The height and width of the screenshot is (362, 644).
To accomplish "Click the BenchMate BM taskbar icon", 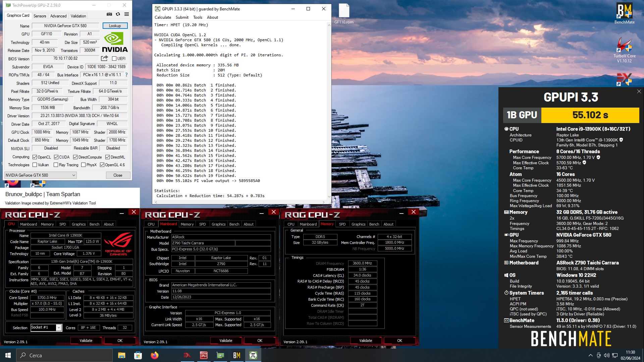I will coord(236,355).
